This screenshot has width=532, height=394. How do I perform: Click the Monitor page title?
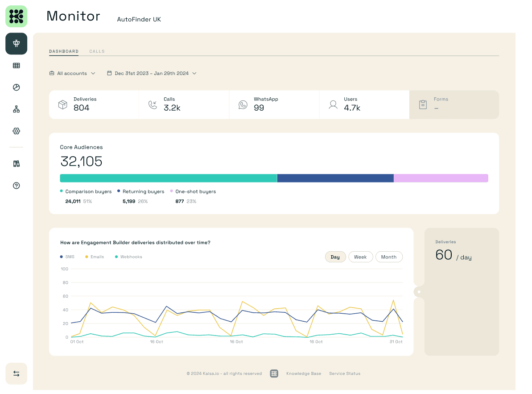74,16
